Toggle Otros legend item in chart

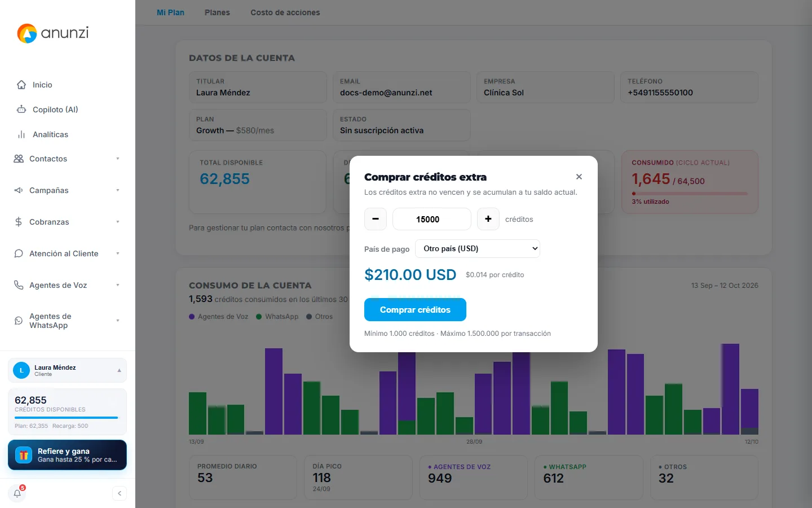click(320, 317)
